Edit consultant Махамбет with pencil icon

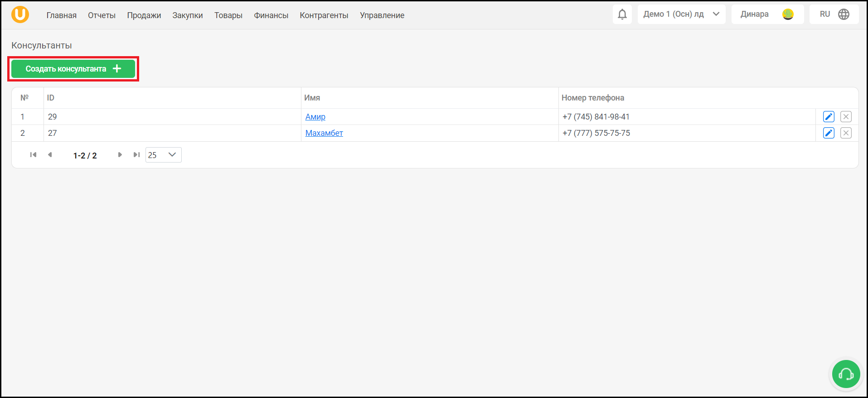click(829, 133)
